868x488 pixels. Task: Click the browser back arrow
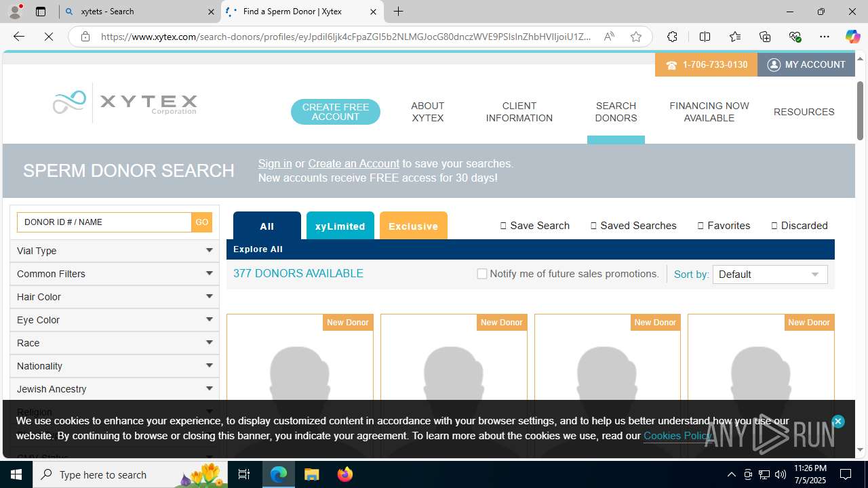click(19, 37)
